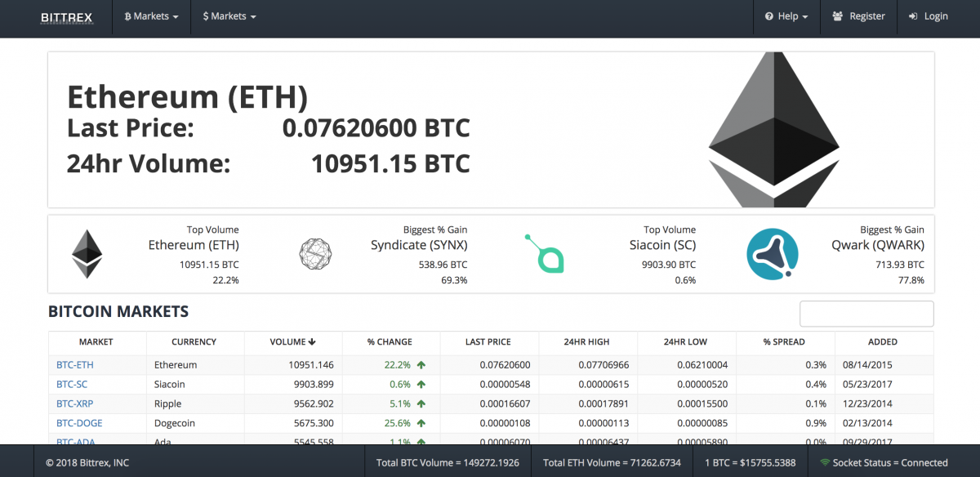
Task: Click the Login link
Action: (929, 16)
